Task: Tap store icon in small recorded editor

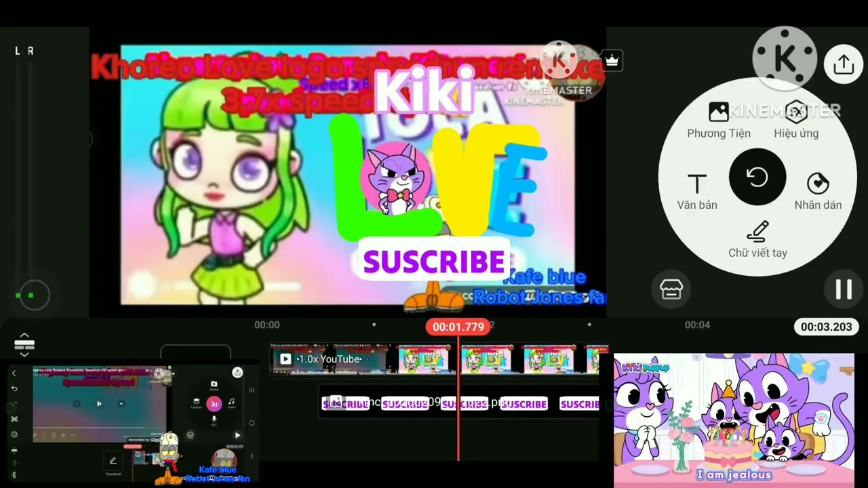Action: (x=191, y=435)
